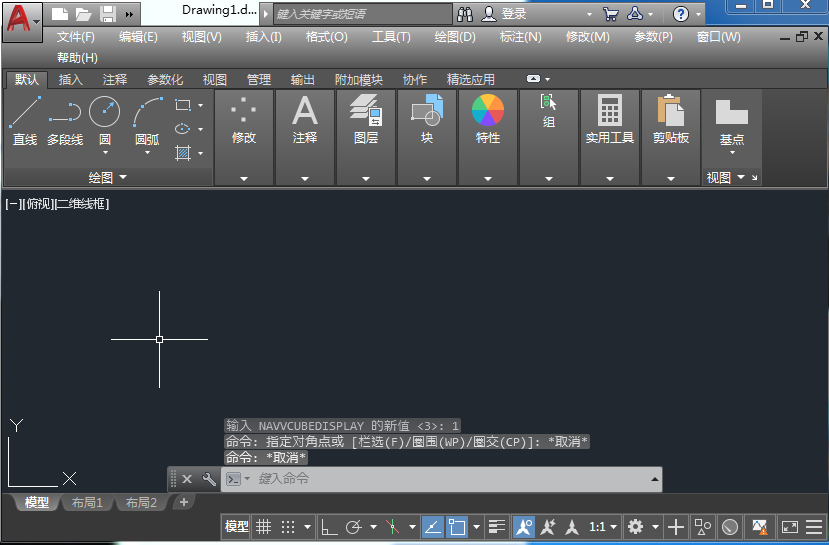Click the ellipse draw tool icon
829x545 pixels.
[182, 128]
